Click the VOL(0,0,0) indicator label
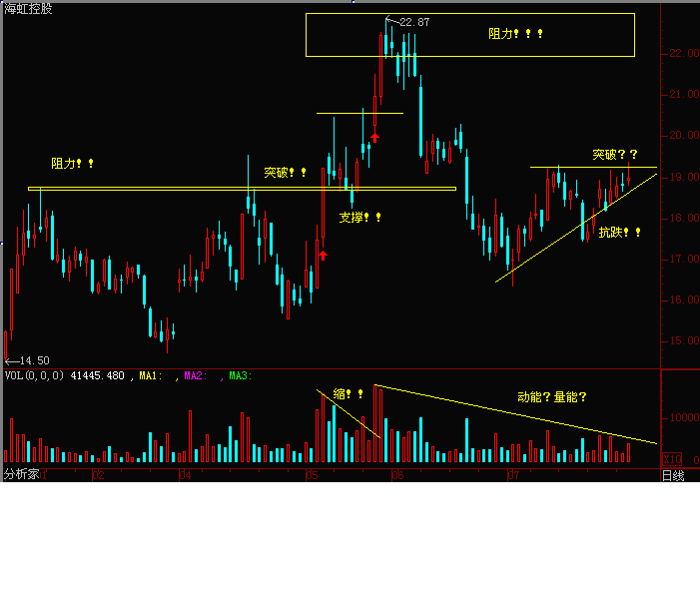The height and width of the screenshot is (592, 700). click(x=35, y=375)
